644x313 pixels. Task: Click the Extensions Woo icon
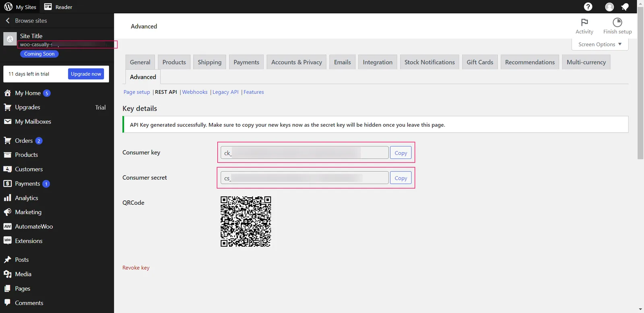[7, 241]
